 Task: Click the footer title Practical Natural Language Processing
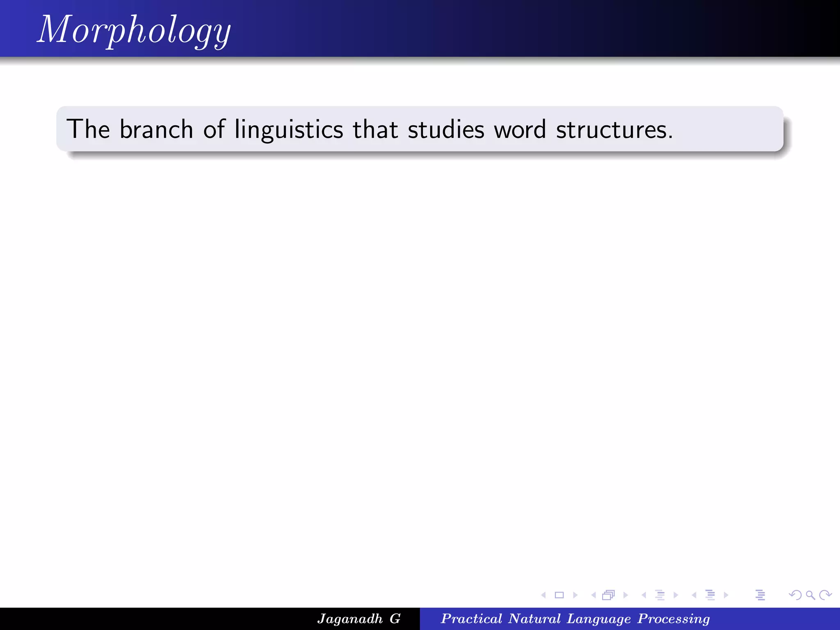575,619
